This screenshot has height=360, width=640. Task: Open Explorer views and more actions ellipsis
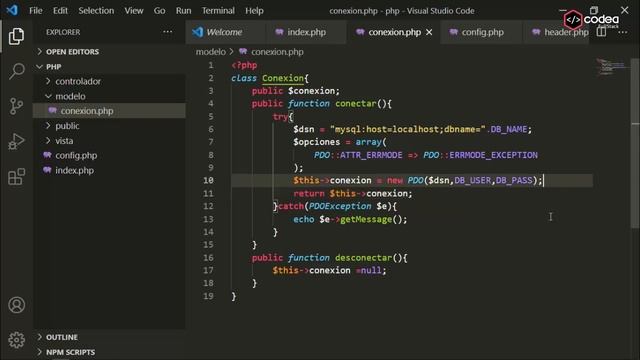pos(167,32)
